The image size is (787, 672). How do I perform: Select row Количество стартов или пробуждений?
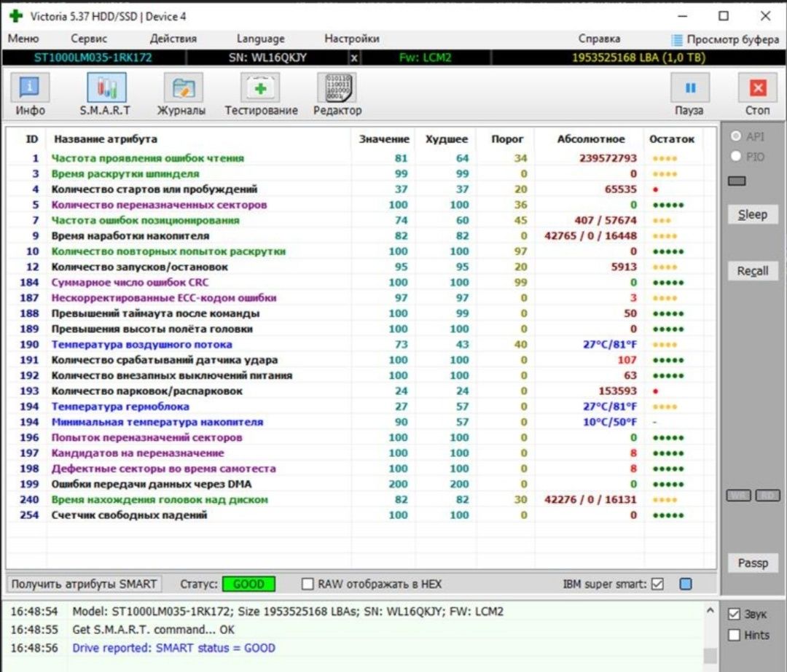pos(361,190)
